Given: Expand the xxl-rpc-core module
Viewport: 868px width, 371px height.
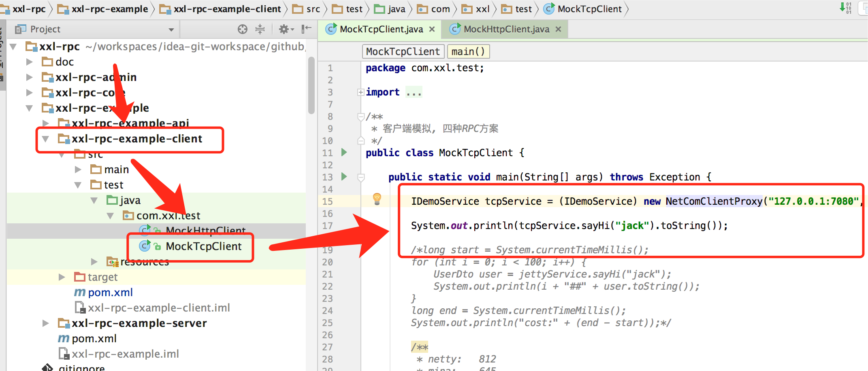Looking at the screenshot, I should [29, 93].
